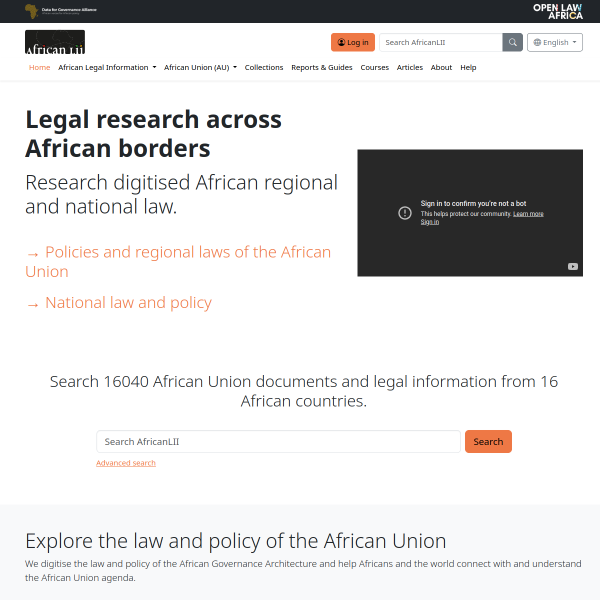Click 'Explore the law and policy' heading
600x600 pixels.
(x=236, y=541)
